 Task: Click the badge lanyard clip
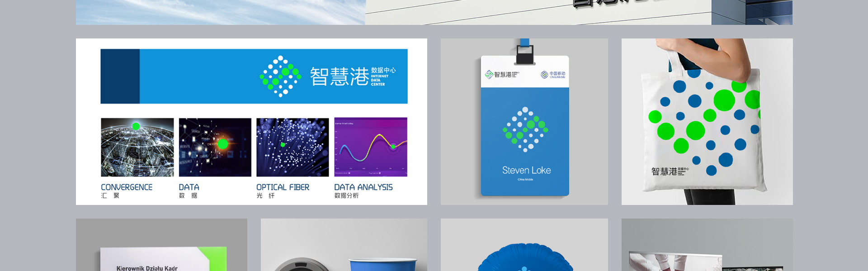(x=525, y=54)
